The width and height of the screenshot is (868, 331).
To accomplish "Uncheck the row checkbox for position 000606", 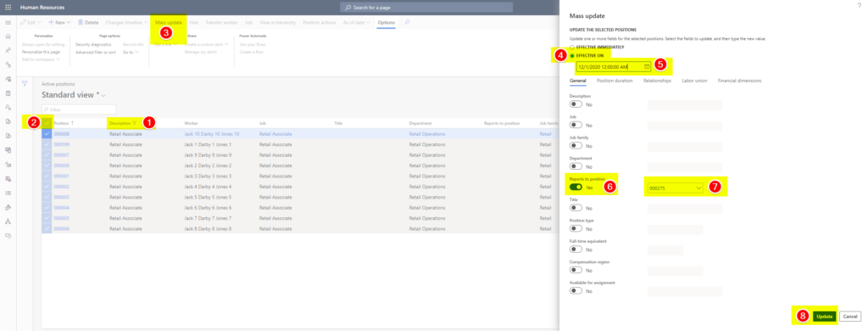I will 47,228.
